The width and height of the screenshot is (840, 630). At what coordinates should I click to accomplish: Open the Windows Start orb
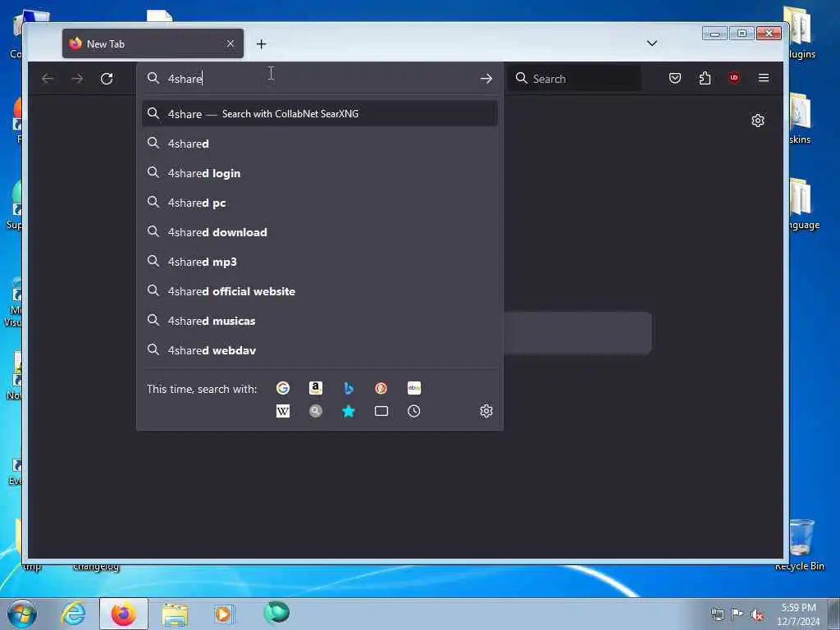coord(22,614)
